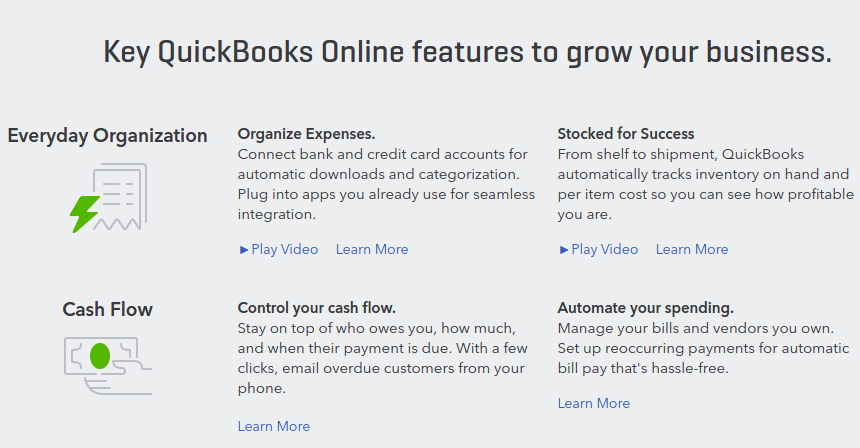Open Learn More under Stocked for Success
The width and height of the screenshot is (860, 448).
pos(692,249)
